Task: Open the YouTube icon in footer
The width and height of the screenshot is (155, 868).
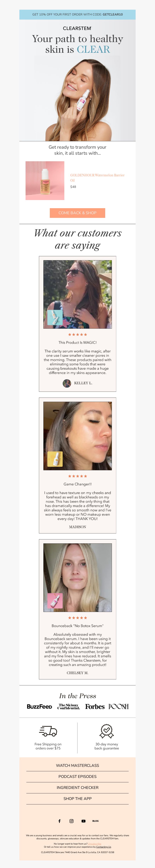Action: 84,821
